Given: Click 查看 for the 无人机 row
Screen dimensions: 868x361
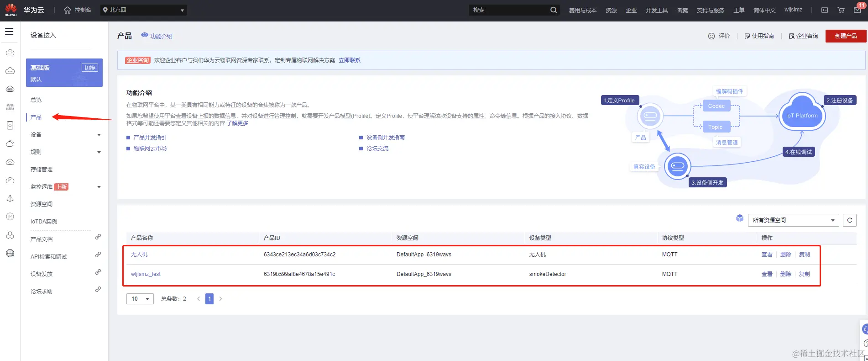Looking at the screenshot, I should pyautogui.click(x=767, y=255).
